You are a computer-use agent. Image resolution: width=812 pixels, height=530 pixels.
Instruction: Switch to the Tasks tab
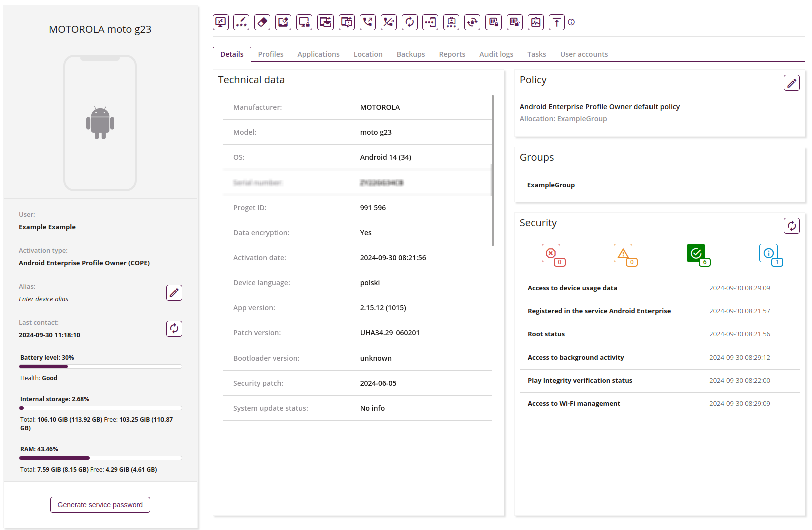[x=537, y=54]
